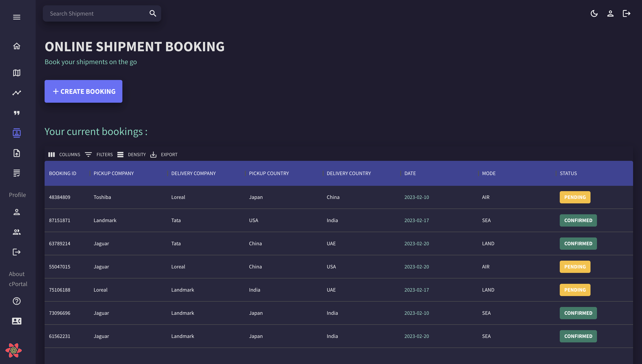The width and height of the screenshot is (642, 364).
Task: Open the quotes icon in sidebar
Action: click(17, 113)
